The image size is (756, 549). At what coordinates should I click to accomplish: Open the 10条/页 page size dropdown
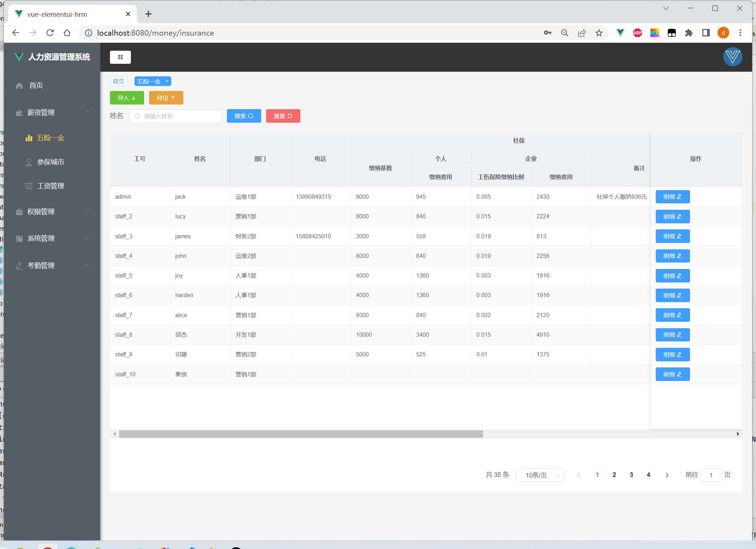point(540,475)
